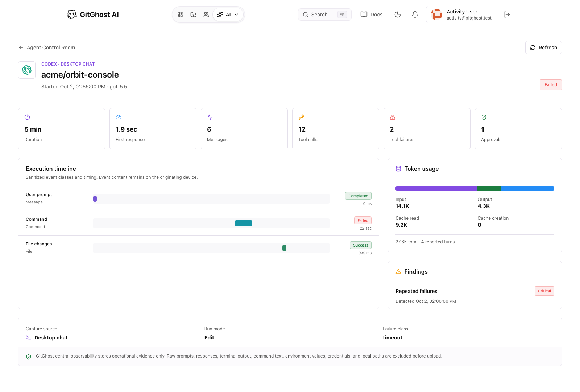
Task: Click the First response gauge icon
Action: coord(119,117)
